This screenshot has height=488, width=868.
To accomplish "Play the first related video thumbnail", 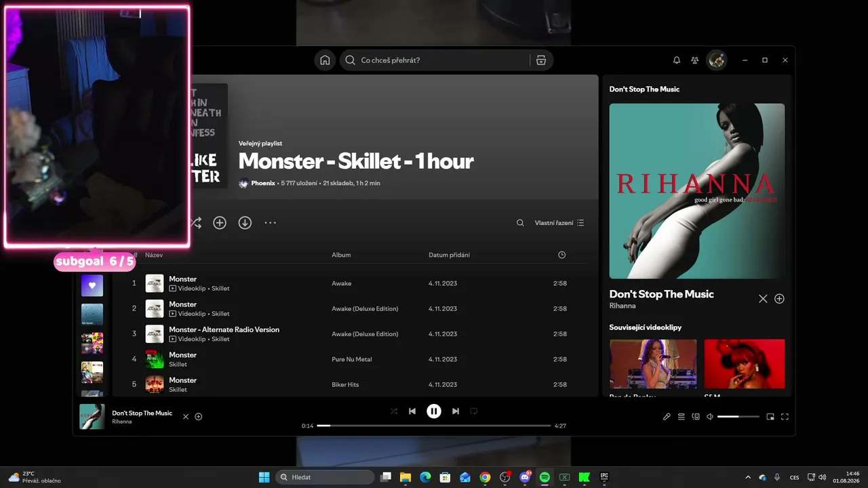I will [653, 364].
